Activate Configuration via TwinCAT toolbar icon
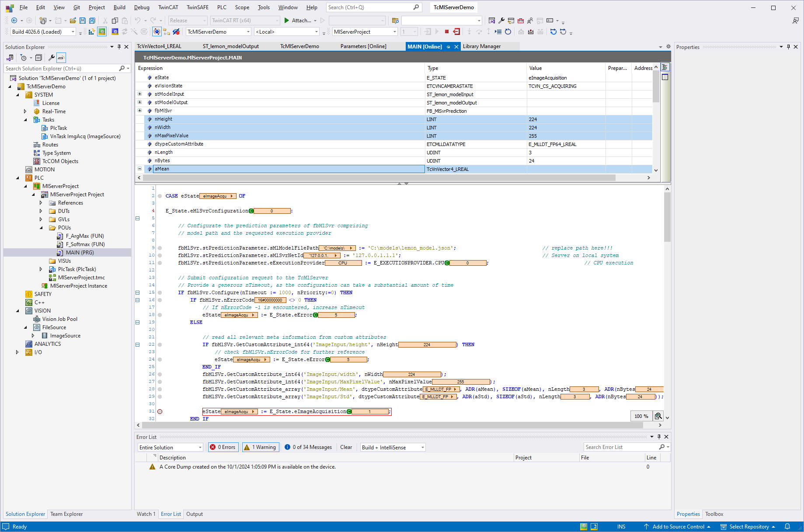Viewport: 804px width, 532px height. click(92, 32)
